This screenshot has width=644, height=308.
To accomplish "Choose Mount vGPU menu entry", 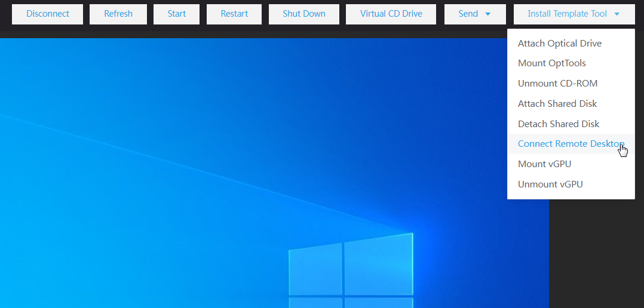I will (571, 164).
